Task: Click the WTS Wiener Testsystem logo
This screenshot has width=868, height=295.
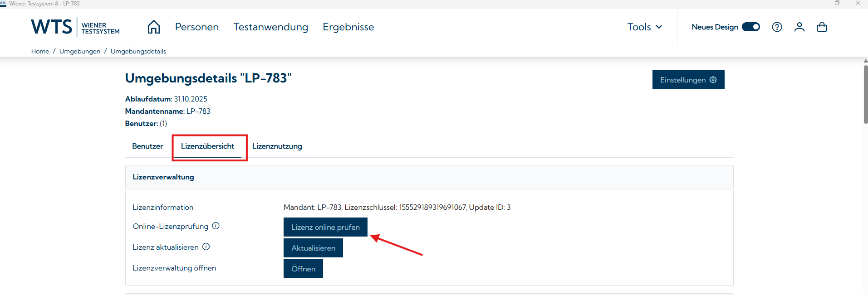Action: point(75,27)
